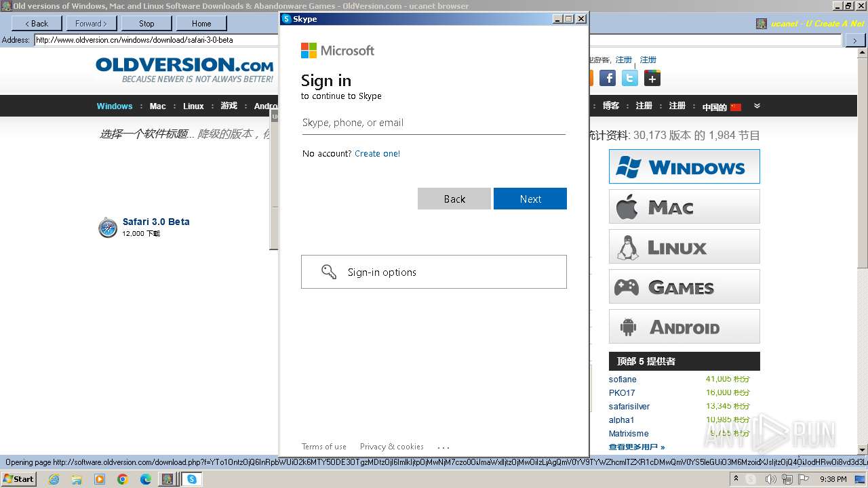Click the 9:38 PM clock
The height and width of the screenshot is (488, 868).
833,479
